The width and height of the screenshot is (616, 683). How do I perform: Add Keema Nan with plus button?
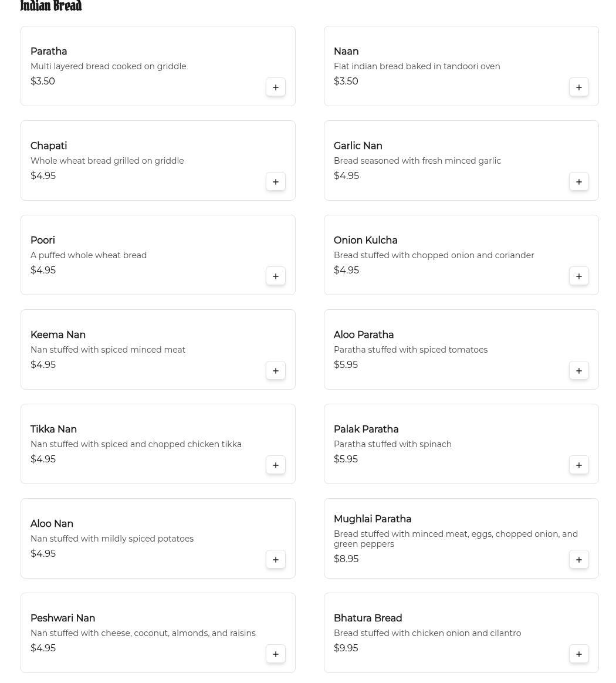point(275,371)
